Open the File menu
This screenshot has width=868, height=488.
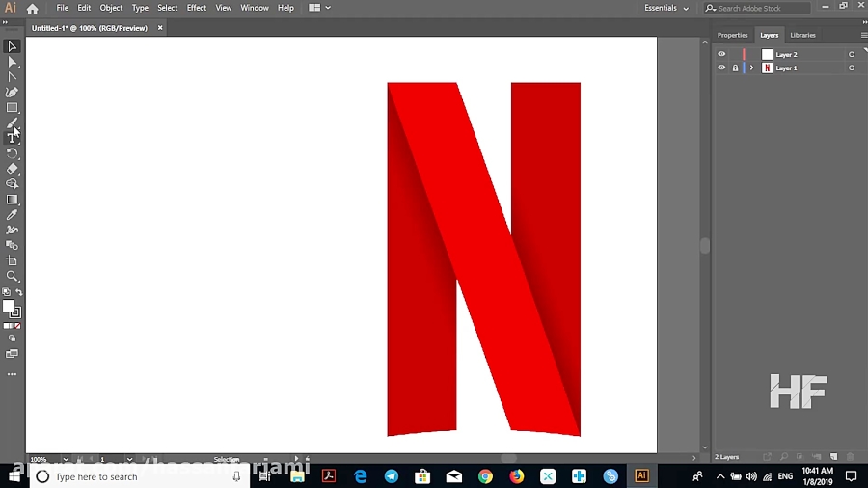pyautogui.click(x=62, y=8)
